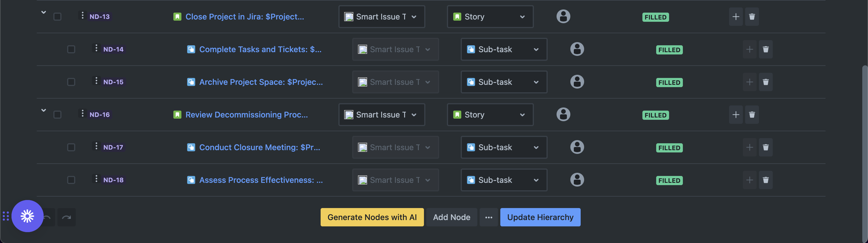
Task: Click the assignee avatar for ND-14
Action: [x=577, y=49]
